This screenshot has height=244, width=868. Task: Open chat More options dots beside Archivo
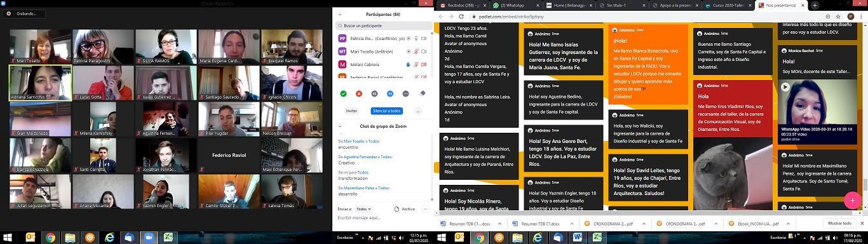pos(424,208)
